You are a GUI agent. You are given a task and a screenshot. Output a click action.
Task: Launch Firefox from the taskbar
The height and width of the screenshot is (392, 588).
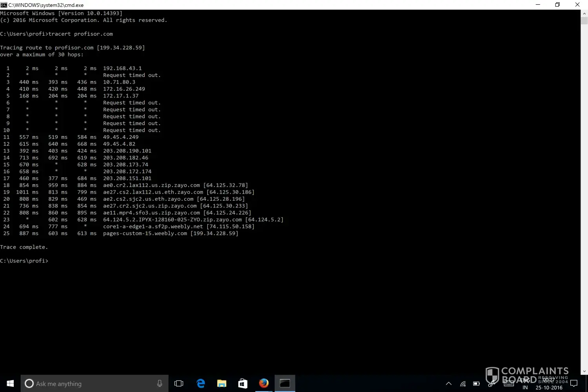[264, 383]
